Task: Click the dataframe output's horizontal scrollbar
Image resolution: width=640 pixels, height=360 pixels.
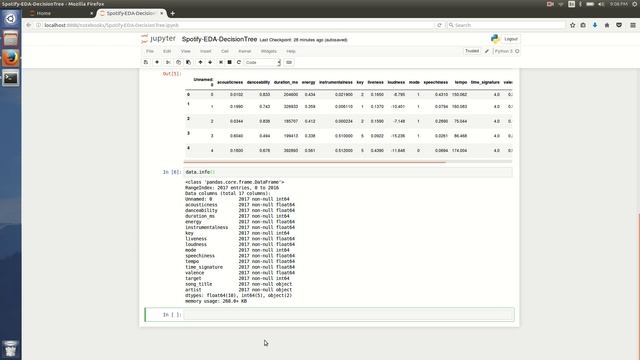Action: pyautogui.click(x=315, y=162)
